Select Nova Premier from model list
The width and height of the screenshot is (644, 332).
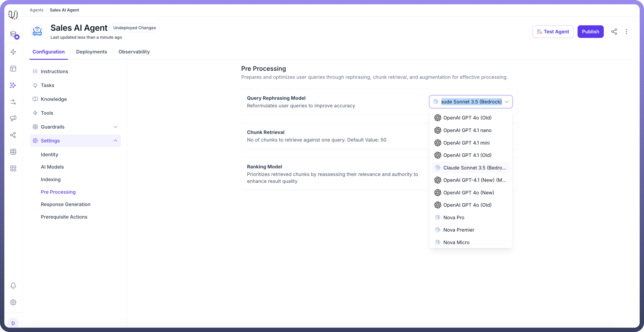pos(459,230)
